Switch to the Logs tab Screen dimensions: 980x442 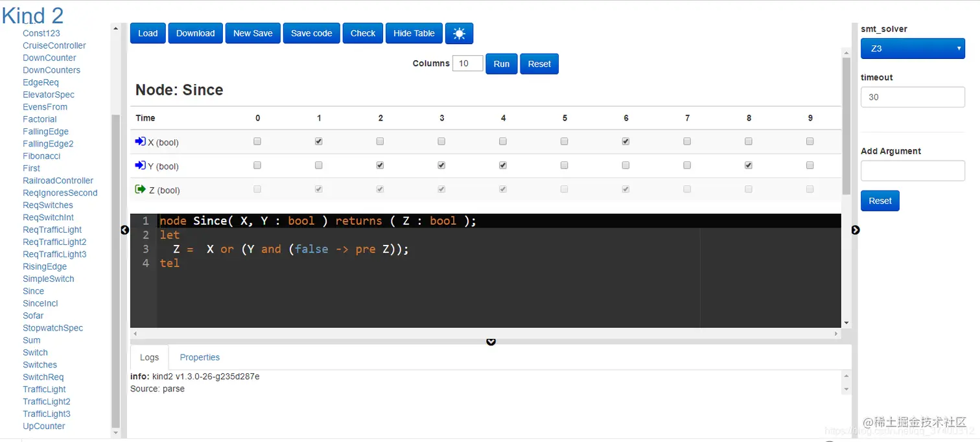(149, 357)
